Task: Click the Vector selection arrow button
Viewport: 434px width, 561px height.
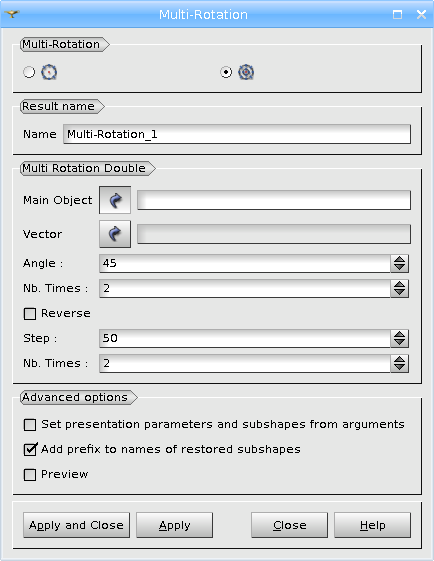Action: point(115,234)
